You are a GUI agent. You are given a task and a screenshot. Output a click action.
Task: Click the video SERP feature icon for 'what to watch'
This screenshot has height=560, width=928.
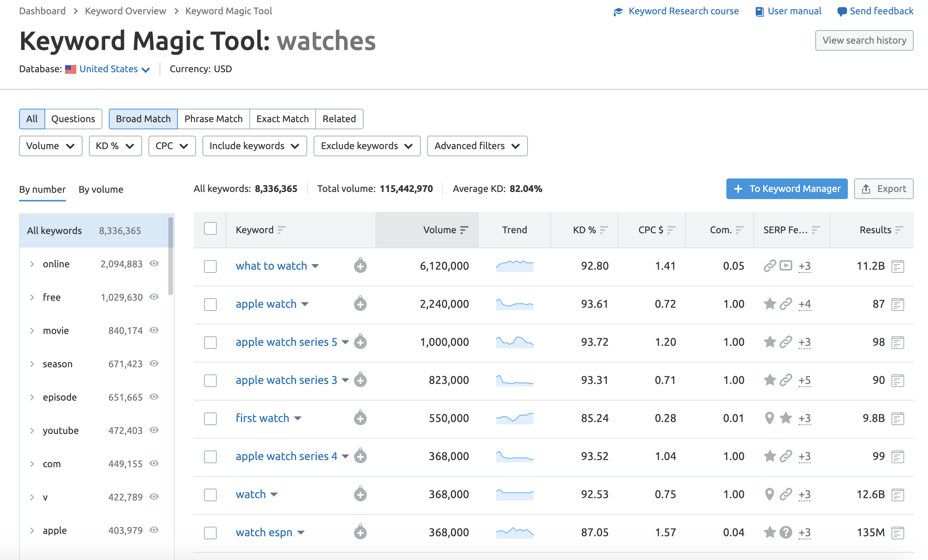[786, 265]
